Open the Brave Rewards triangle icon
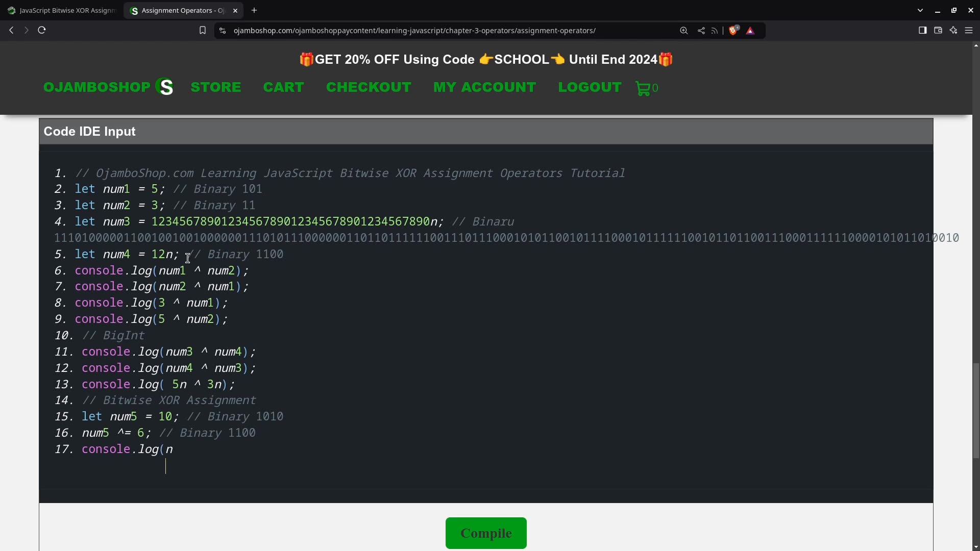 750,30
